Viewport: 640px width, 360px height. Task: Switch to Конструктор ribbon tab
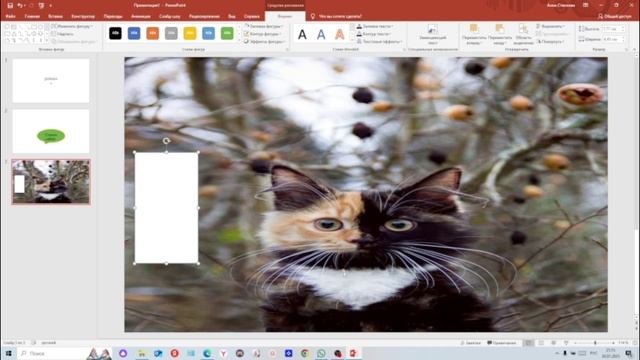pos(83,16)
